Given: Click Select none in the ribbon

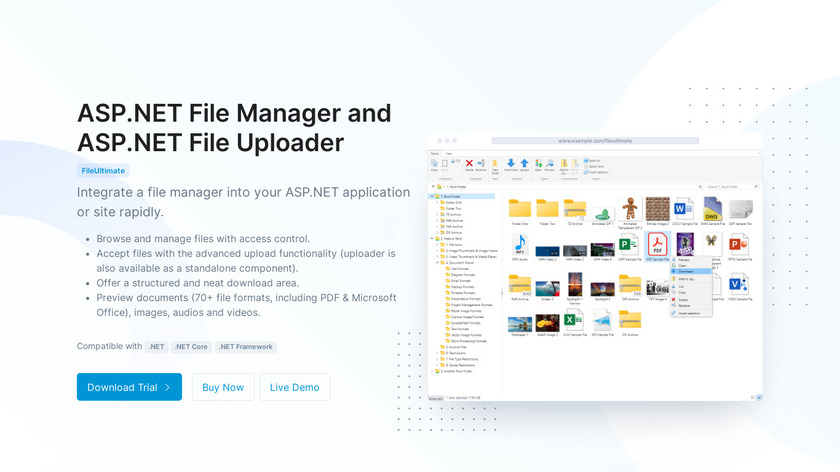Looking at the screenshot, I should click(x=594, y=167).
